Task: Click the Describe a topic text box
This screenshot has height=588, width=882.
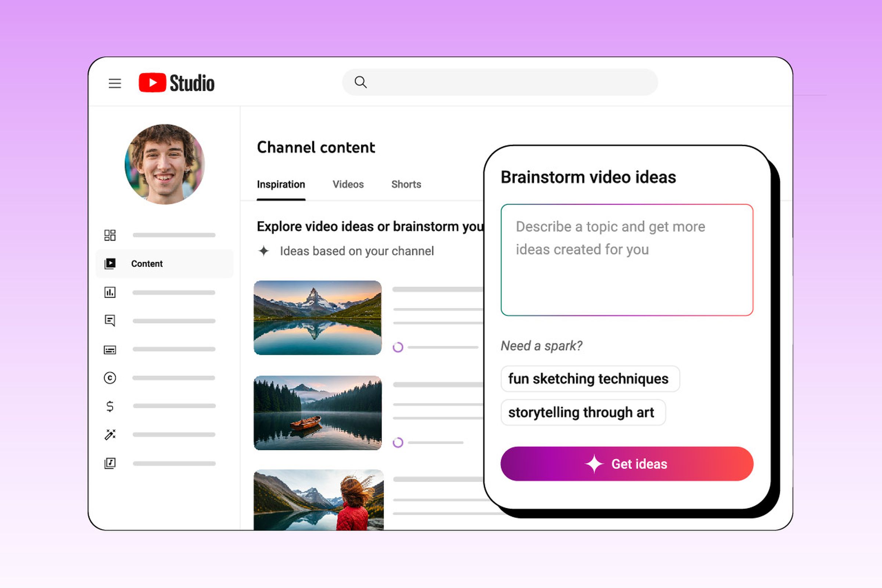Action: tap(627, 260)
